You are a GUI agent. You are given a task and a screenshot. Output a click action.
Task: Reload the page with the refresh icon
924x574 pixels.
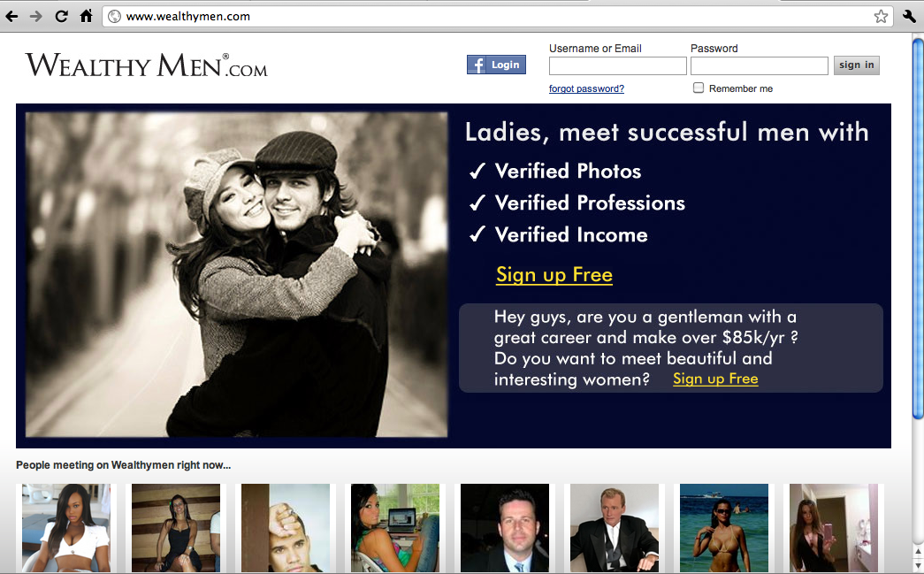coord(61,17)
